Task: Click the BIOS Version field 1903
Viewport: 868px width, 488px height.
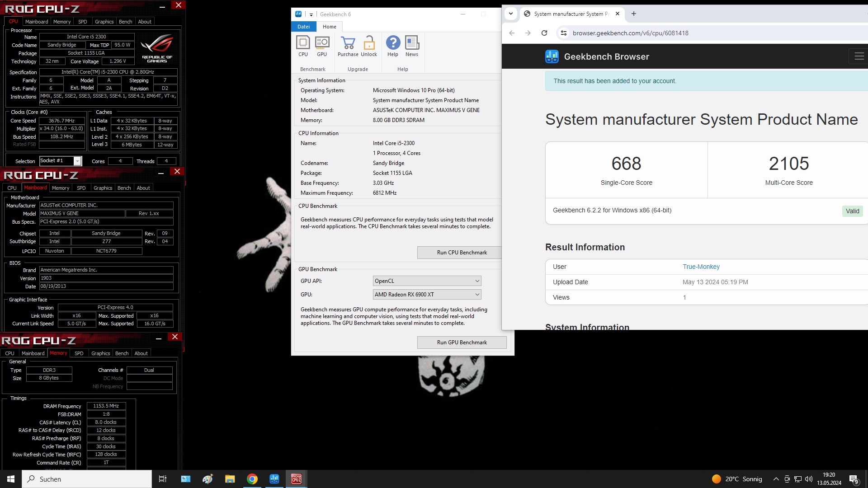Action: [x=106, y=278]
